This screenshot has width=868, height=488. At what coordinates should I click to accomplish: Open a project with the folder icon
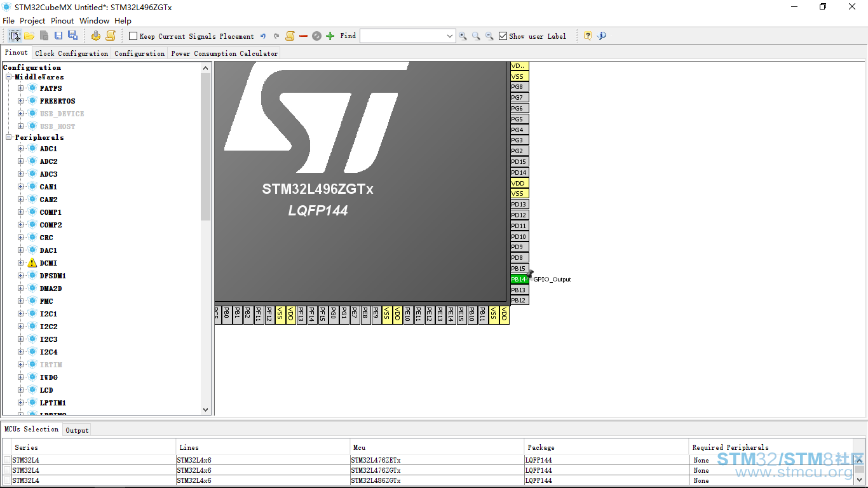[29, 36]
